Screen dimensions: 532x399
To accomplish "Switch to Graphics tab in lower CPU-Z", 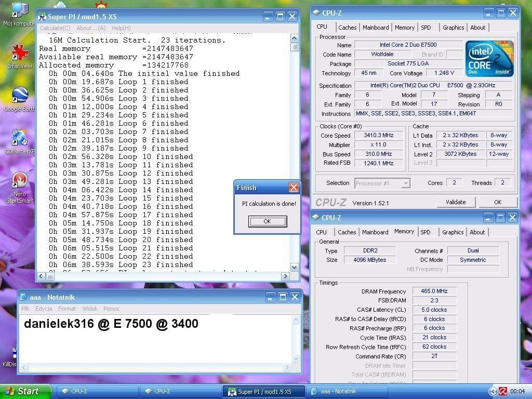I will [x=453, y=232].
